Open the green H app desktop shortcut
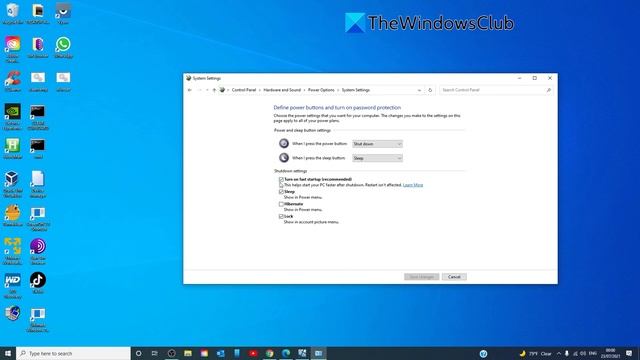 click(x=13, y=148)
